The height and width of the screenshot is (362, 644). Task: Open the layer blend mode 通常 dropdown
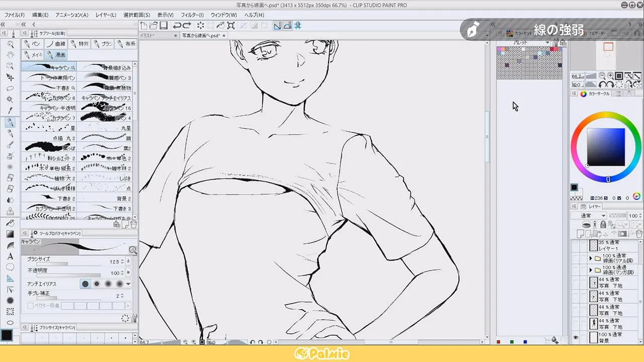[x=589, y=216]
